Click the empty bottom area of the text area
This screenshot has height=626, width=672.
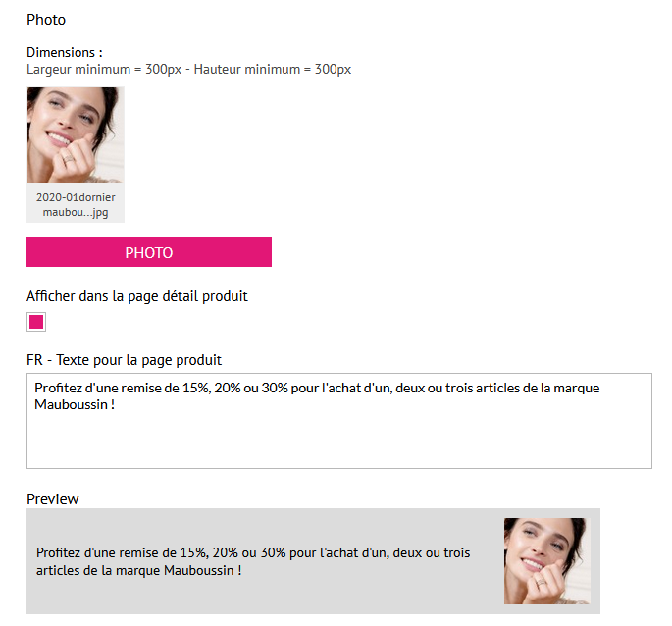point(338,446)
